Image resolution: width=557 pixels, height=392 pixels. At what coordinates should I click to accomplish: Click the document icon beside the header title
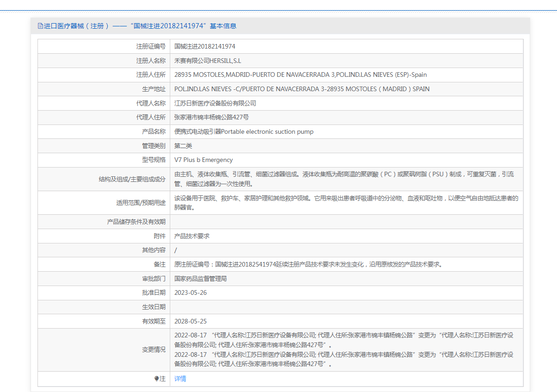(x=40, y=26)
